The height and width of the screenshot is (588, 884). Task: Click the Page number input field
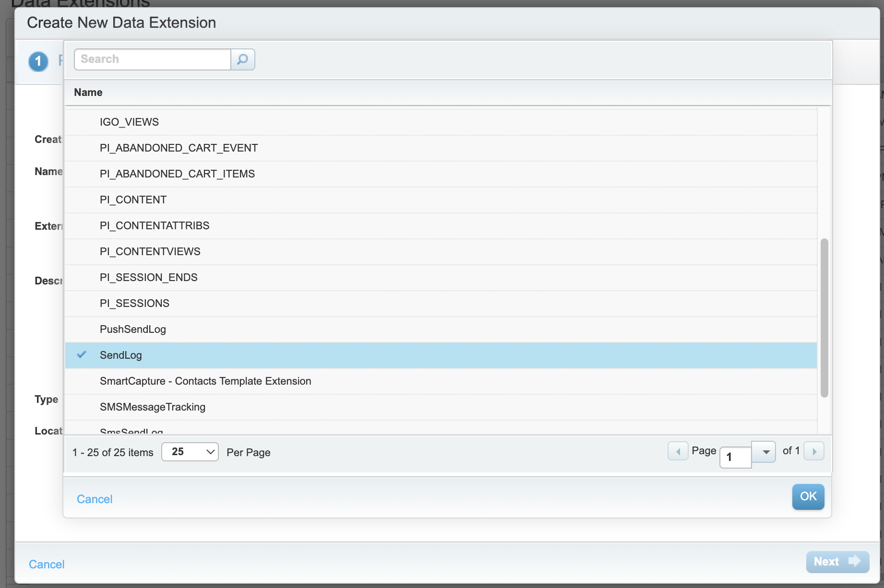(x=735, y=457)
